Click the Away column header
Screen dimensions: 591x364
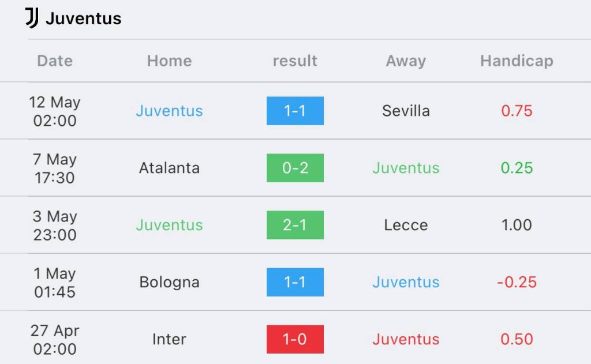pyautogui.click(x=406, y=61)
